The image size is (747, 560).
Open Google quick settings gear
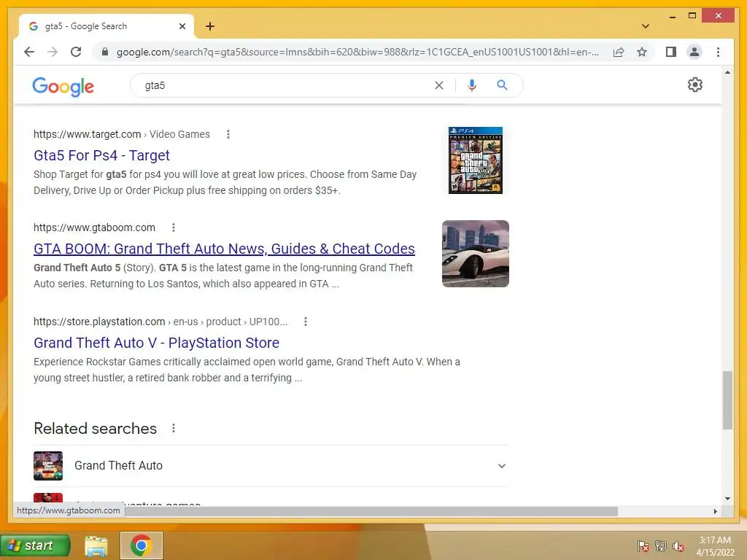[x=695, y=85]
